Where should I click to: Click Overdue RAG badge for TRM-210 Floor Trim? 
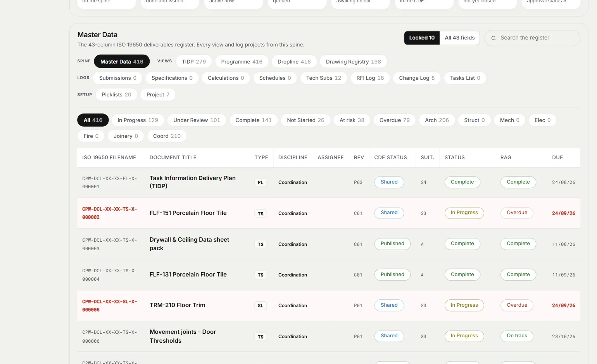click(x=517, y=305)
